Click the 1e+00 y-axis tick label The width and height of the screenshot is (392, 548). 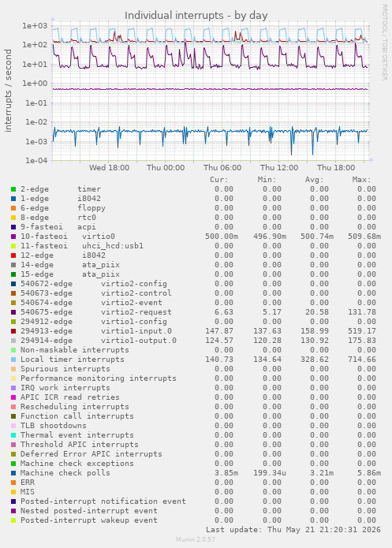(x=34, y=84)
